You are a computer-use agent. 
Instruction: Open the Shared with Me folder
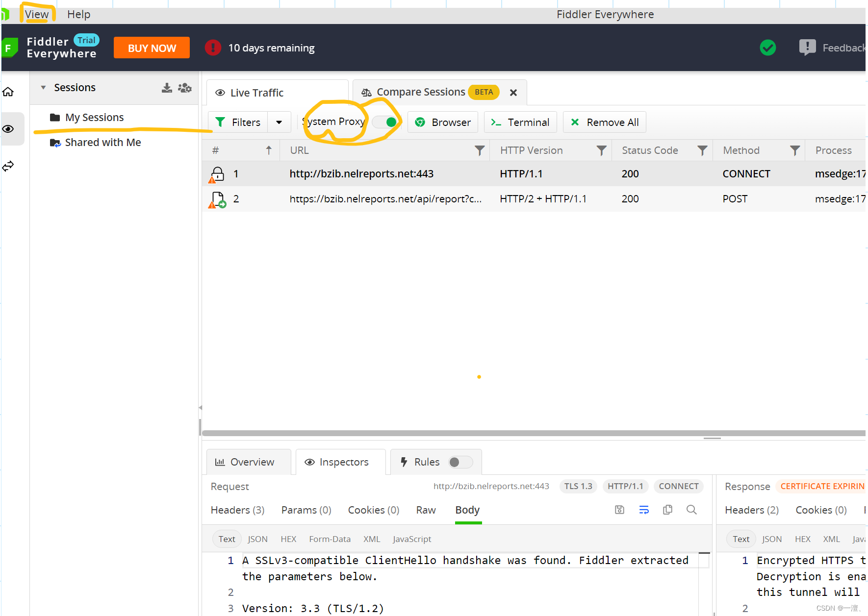96,143
